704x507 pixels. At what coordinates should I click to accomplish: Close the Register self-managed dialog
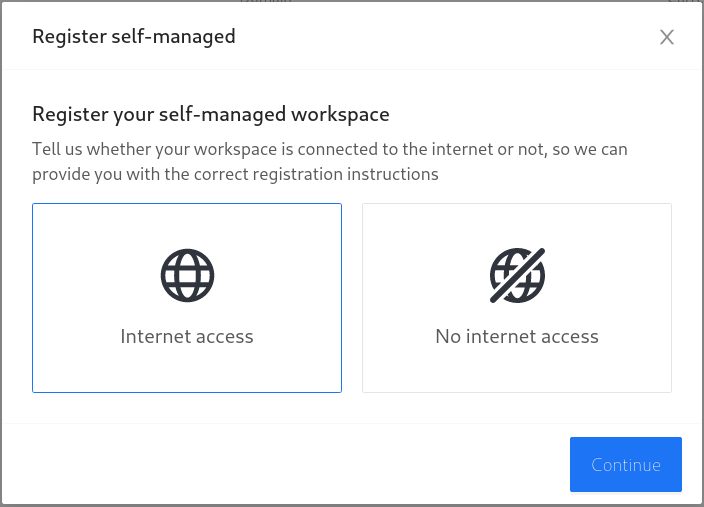click(667, 37)
